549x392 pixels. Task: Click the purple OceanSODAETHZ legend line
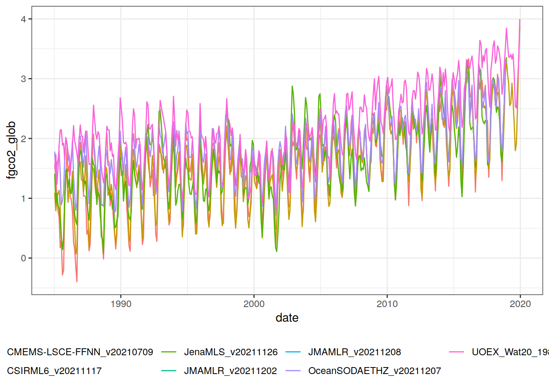293,371
